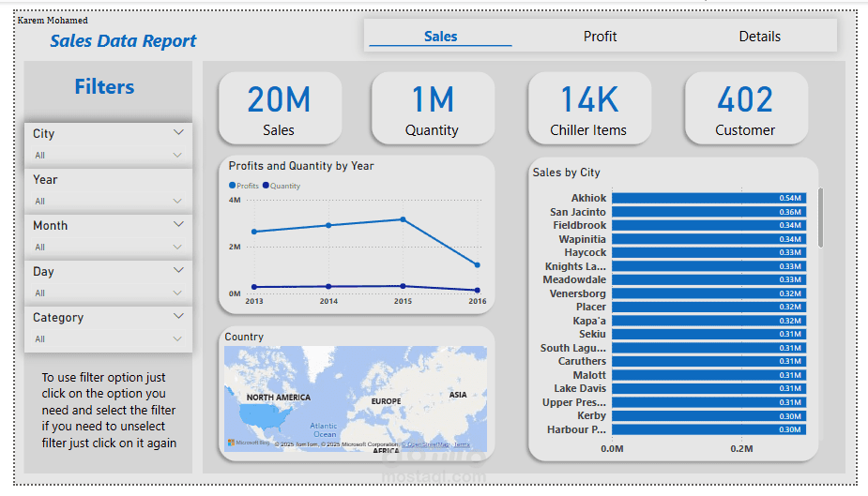Screen dimensions: 868x496
Task: Click the highlighted United States on map
Action: [x=264, y=415]
